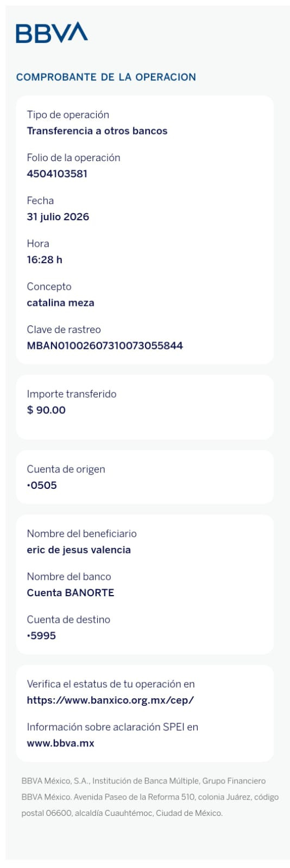Select tracking key MBAN01002607310073055844
This screenshot has width=290, height=868.
(105, 346)
